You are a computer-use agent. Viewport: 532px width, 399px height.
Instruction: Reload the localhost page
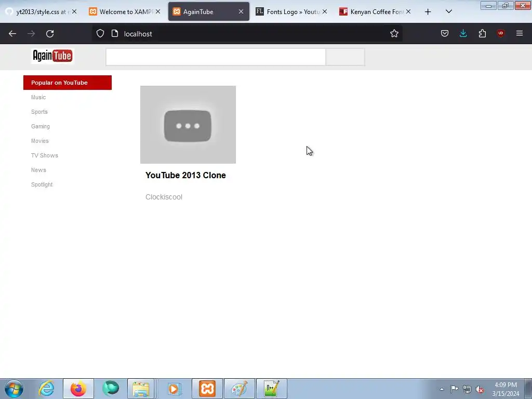pos(50,34)
